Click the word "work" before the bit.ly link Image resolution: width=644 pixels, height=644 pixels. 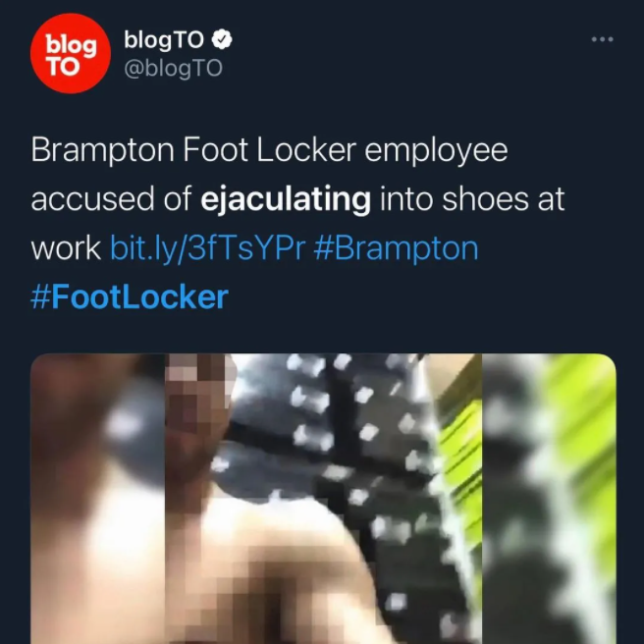coord(66,248)
